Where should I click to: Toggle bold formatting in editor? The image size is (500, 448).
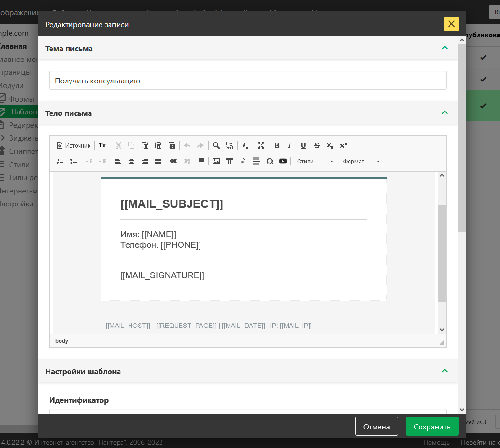(x=277, y=145)
